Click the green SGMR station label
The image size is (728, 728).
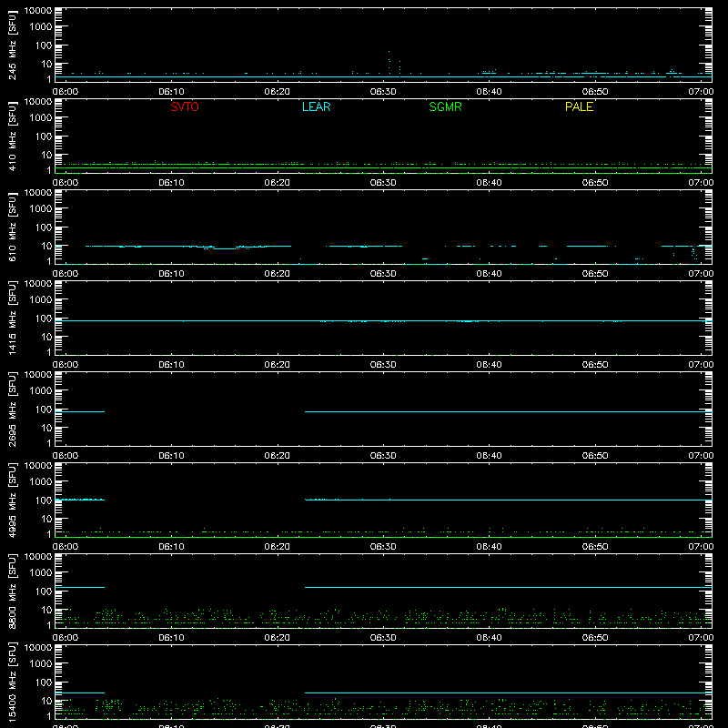(x=445, y=106)
